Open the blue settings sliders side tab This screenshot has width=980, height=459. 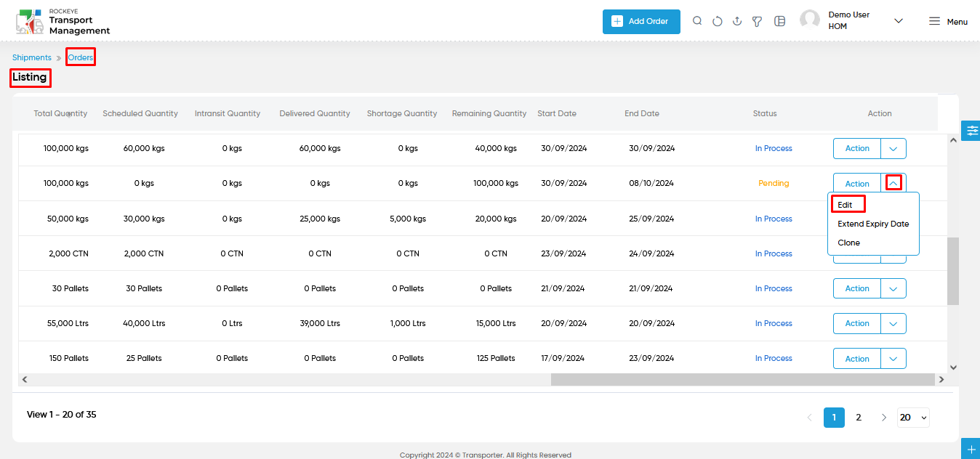(971, 131)
